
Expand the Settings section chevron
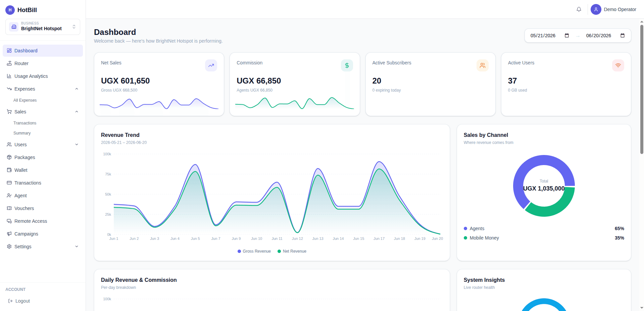[x=77, y=247]
